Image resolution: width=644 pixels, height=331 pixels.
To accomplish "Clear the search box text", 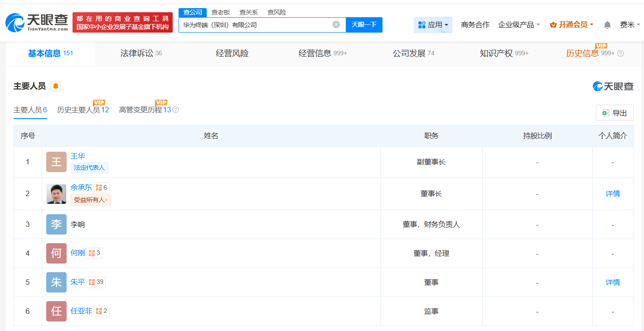I will [x=336, y=24].
